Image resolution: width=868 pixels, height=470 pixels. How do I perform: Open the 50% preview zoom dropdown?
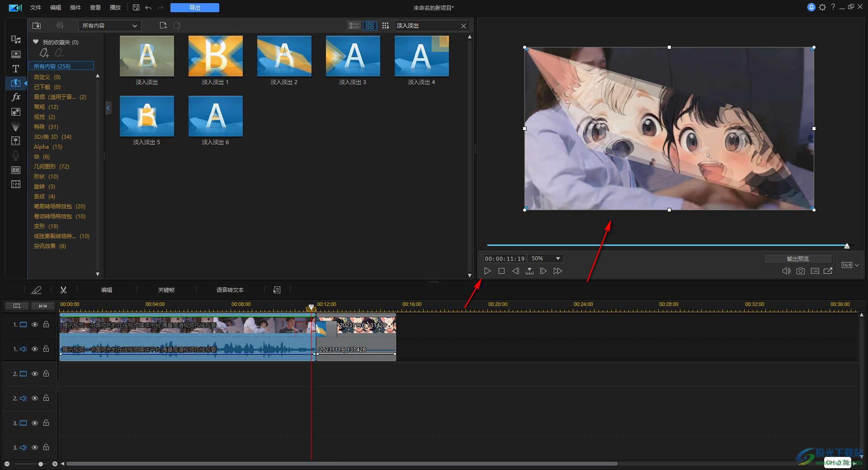pyautogui.click(x=546, y=258)
